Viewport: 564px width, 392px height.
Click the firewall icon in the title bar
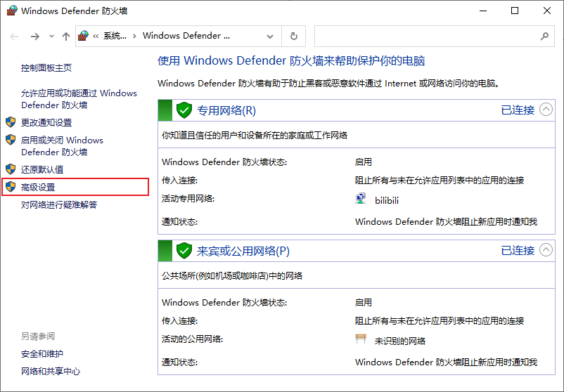(x=12, y=11)
